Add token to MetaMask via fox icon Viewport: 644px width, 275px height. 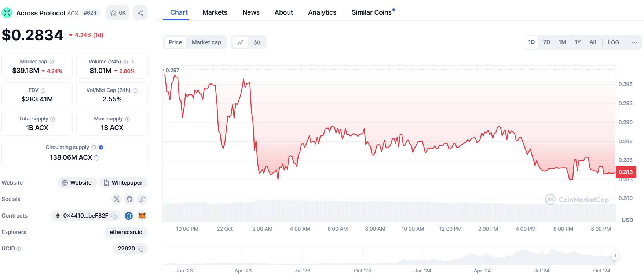[x=142, y=216]
